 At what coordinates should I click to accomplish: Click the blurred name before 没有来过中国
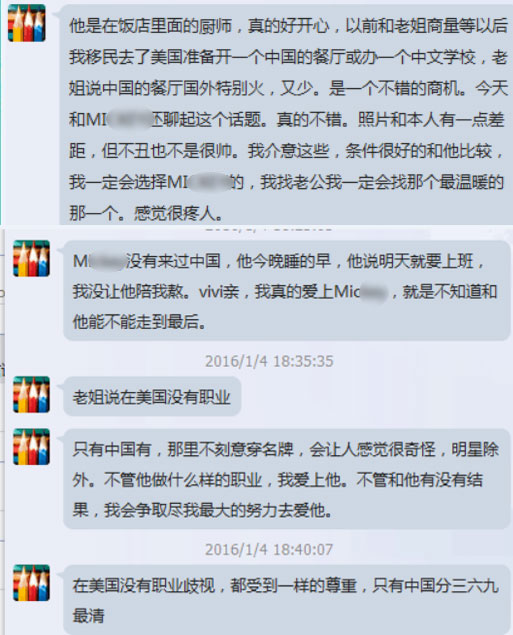click(106, 261)
